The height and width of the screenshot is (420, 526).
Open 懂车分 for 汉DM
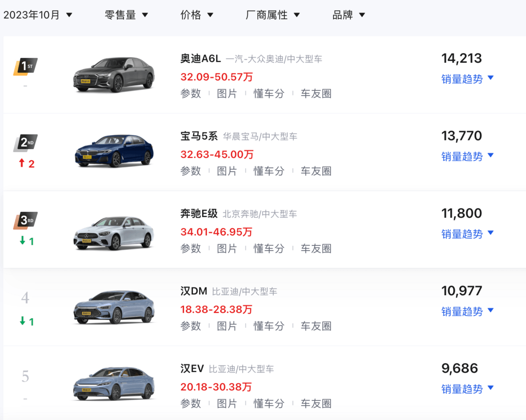tap(269, 326)
